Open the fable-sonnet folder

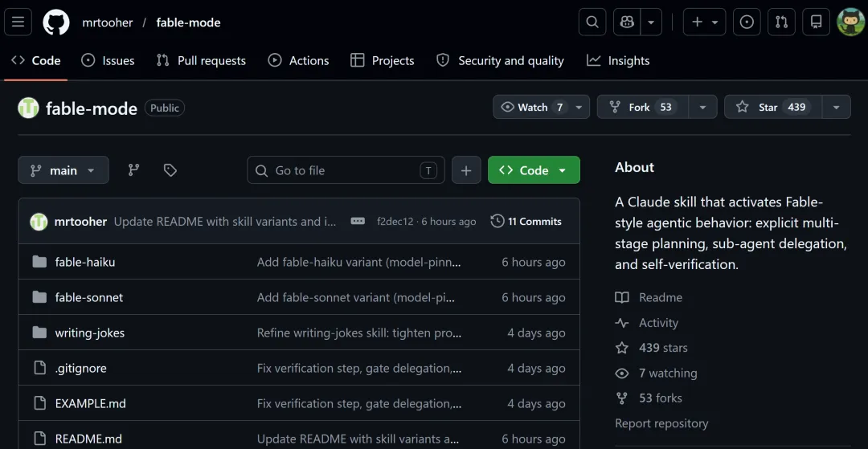point(89,297)
